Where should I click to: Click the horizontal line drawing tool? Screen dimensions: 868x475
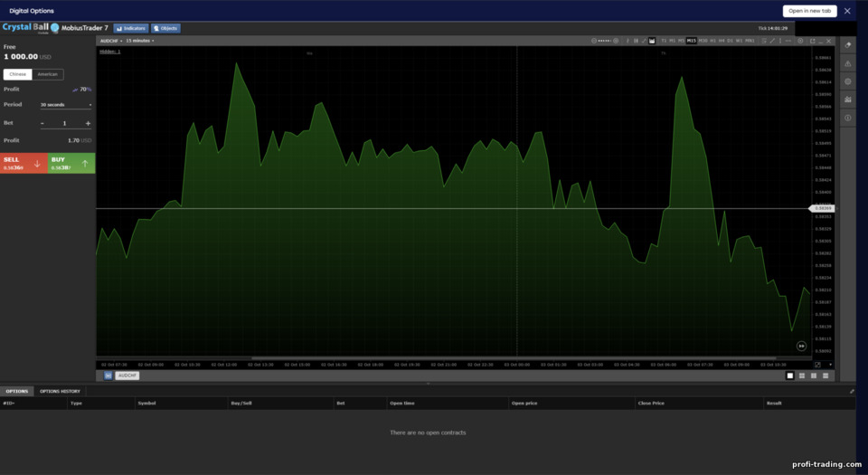click(x=788, y=41)
